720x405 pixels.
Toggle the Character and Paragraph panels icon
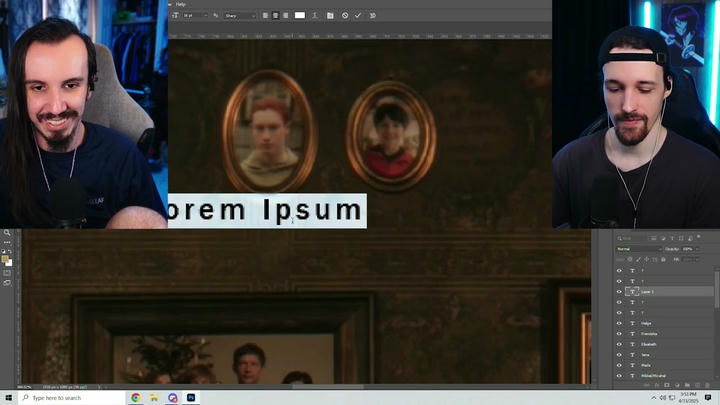tap(330, 16)
